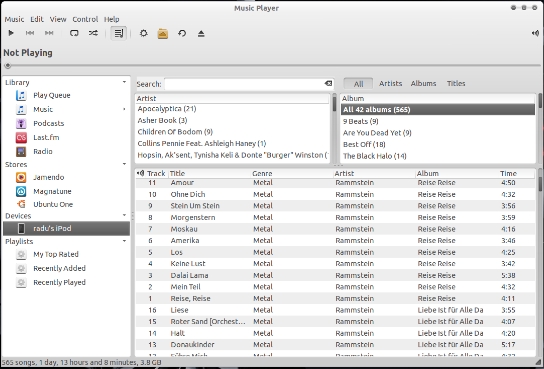The height and width of the screenshot is (369, 544).
Task: Select artist Children Of Bodom (9)
Action: 232,132
